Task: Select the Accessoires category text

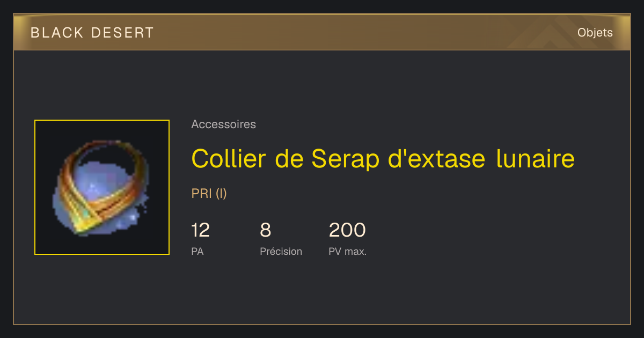Action: 223,124
